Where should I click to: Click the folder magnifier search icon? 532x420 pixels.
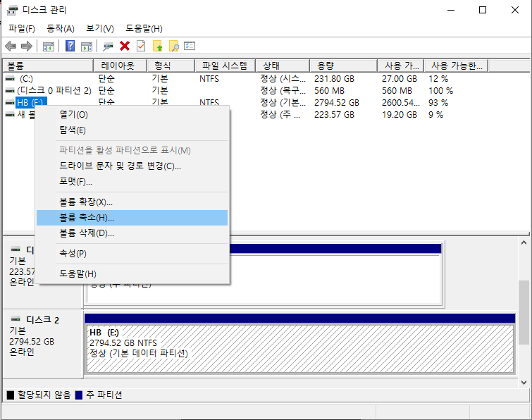pyautogui.click(x=174, y=46)
